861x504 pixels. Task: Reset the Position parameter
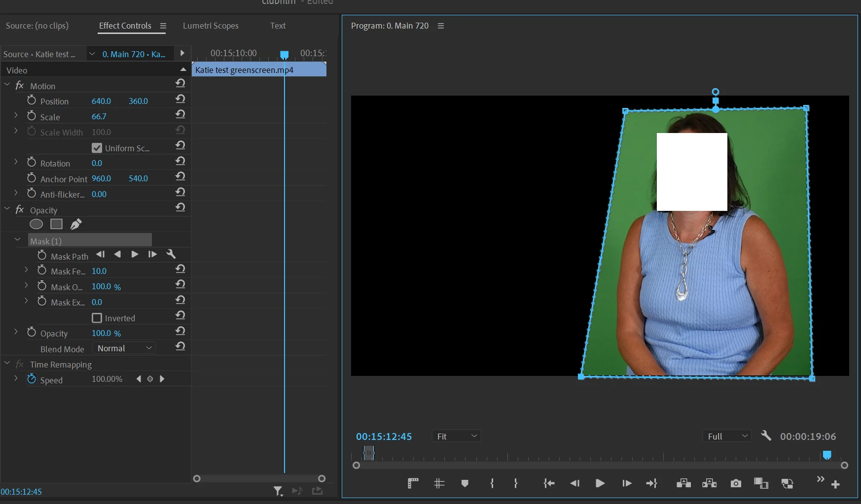click(180, 99)
